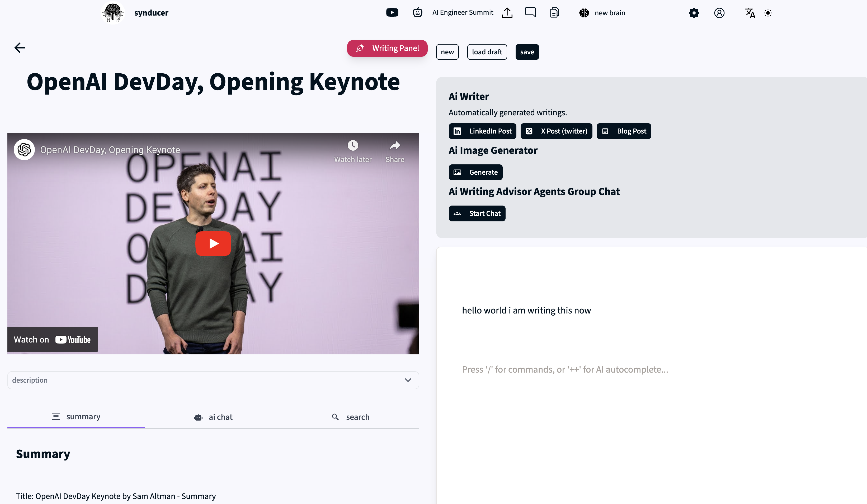Toggle light/dark theme sun icon

(x=768, y=13)
